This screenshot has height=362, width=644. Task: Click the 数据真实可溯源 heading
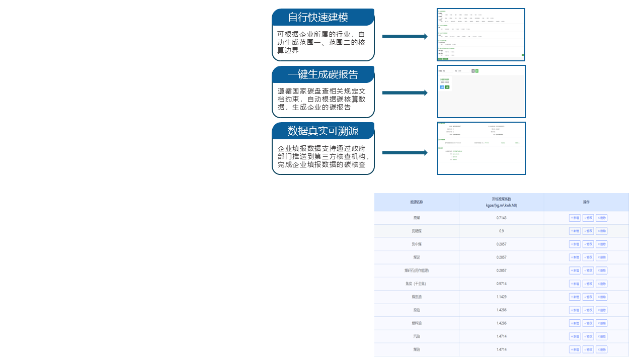323,131
